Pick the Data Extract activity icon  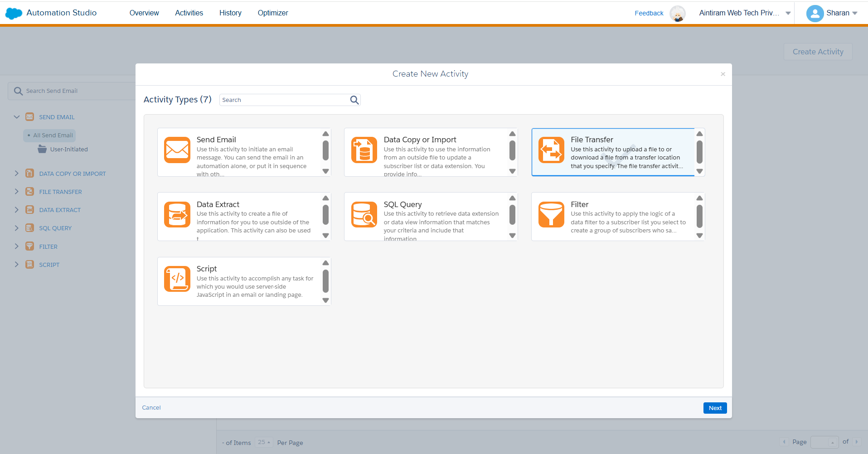(177, 215)
